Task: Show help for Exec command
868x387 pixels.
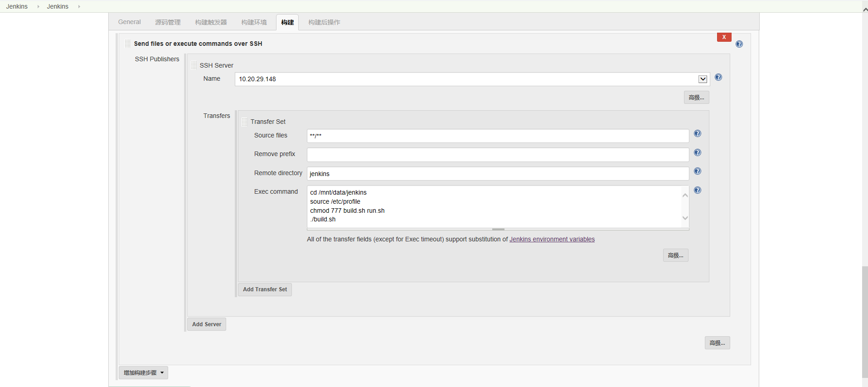Action: [x=697, y=190]
